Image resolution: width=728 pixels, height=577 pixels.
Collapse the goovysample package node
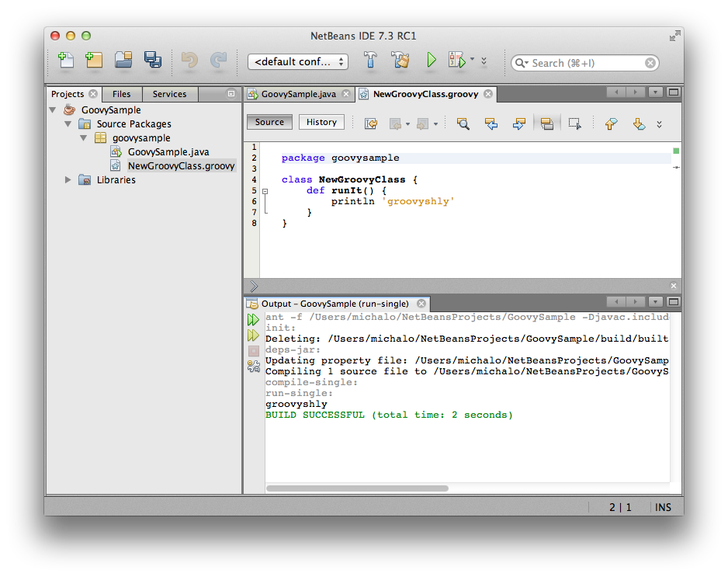84,138
